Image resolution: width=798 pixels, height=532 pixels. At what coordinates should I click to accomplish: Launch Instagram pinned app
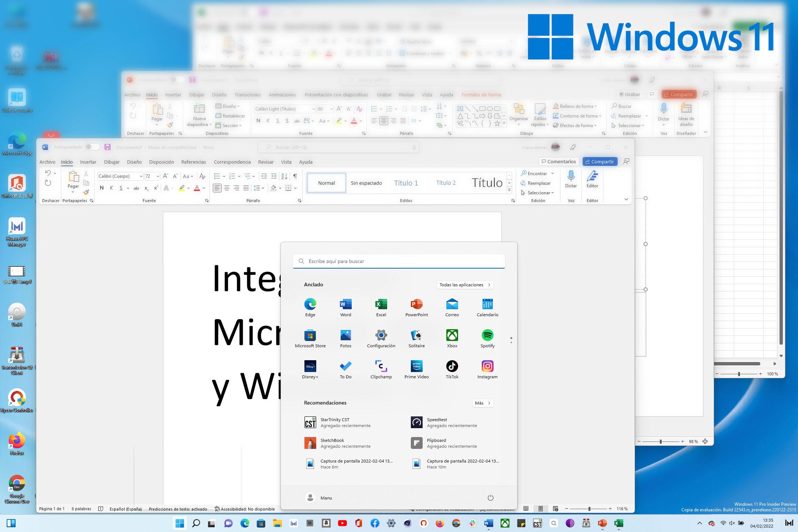click(487, 369)
